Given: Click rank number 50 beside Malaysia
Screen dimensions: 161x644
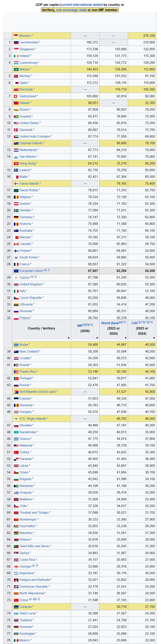Looking at the screenshot, I should coord(9,445).
